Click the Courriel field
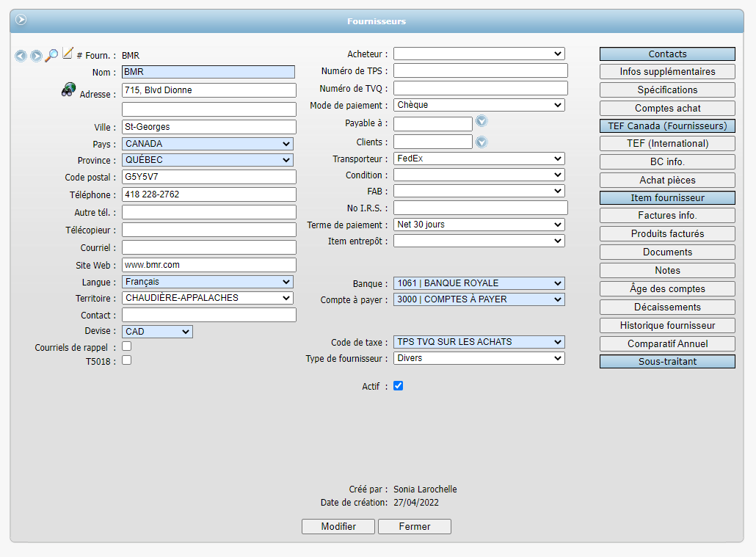The image size is (756, 557). [x=208, y=247]
